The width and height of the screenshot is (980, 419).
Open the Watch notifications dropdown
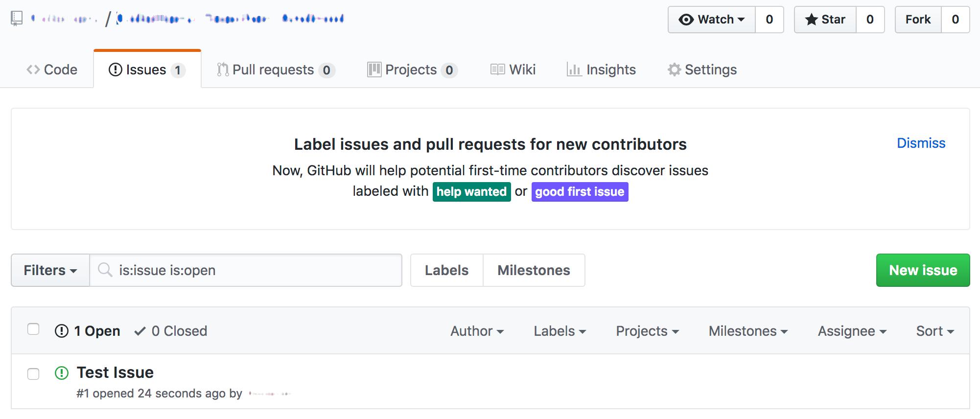[712, 20]
